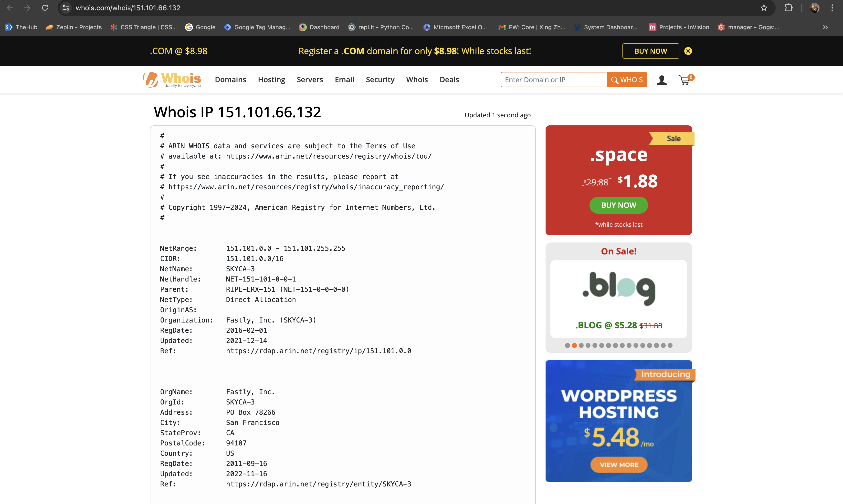Viewport: 843px width, 504px height.
Task: Click the Whois logo
Action: coord(172,80)
